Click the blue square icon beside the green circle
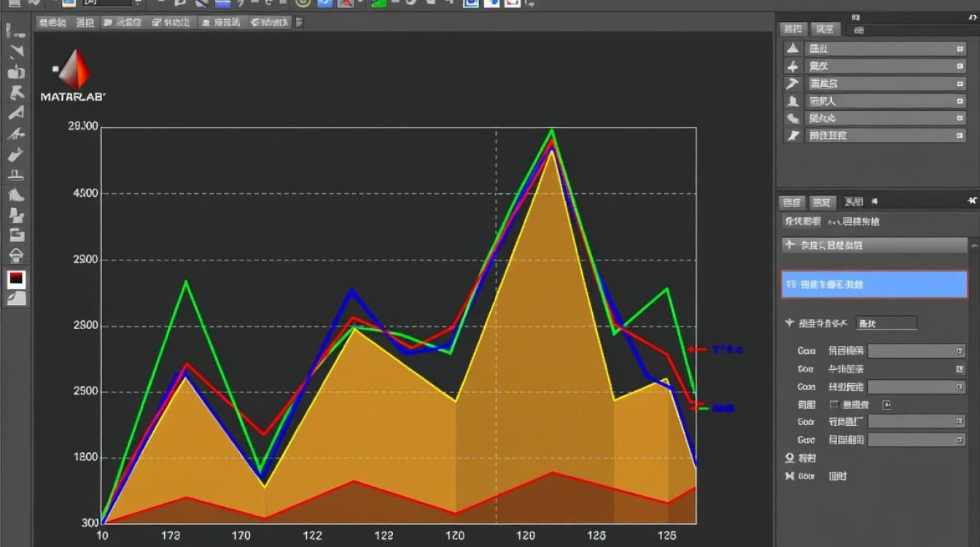 pyautogui.click(x=324, y=2)
